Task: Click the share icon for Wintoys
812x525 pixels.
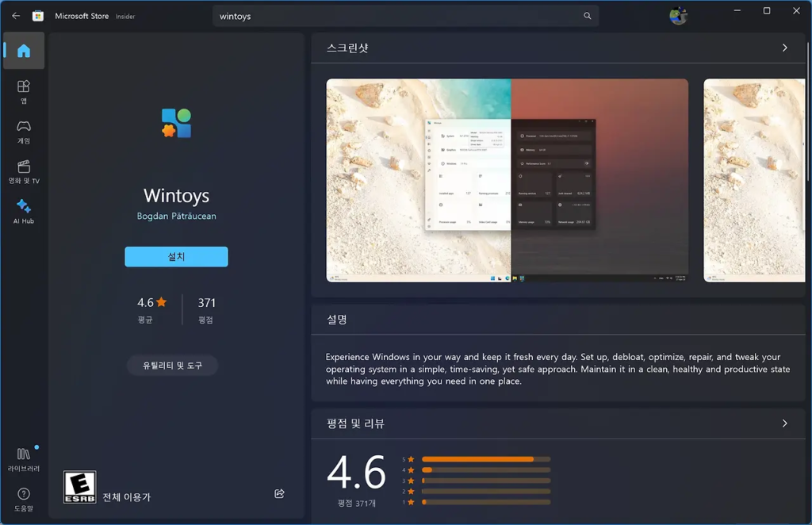Action: click(279, 493)
